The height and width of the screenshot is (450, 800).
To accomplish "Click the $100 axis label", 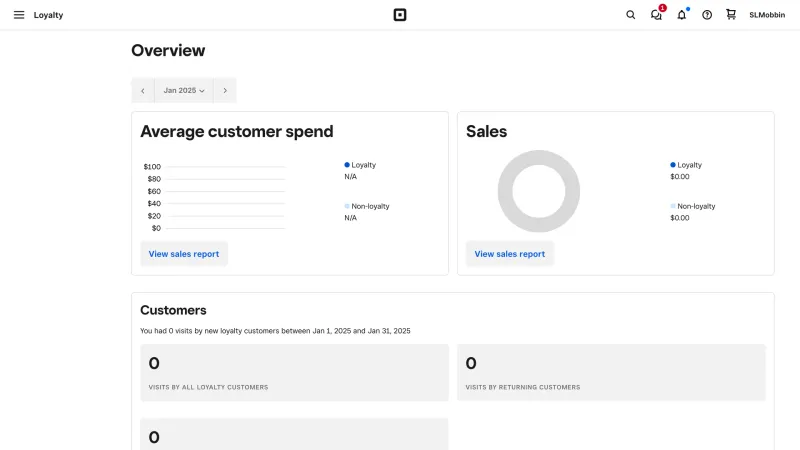I will coord(152,167).
